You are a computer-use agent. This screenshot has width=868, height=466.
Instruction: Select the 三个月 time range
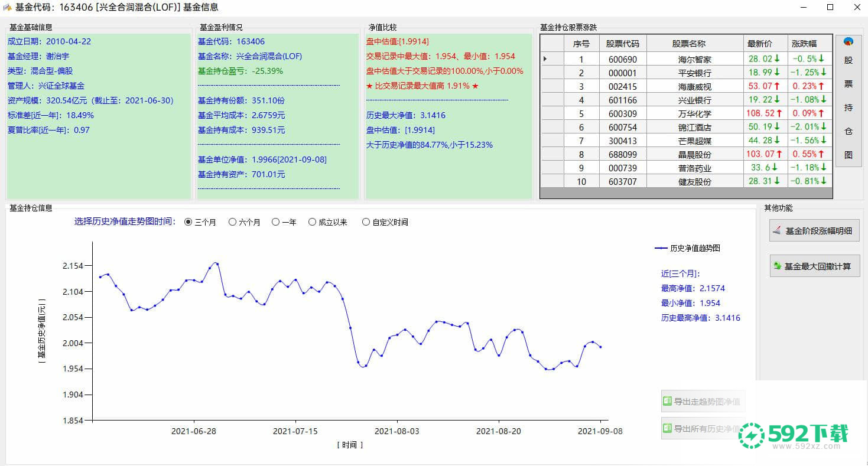pos(200,222)
